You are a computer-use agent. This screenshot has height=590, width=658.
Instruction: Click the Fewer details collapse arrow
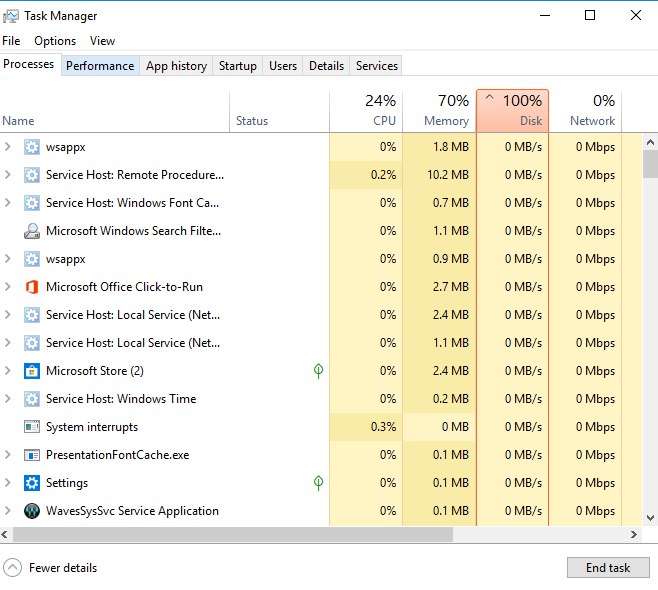[12, 568]
